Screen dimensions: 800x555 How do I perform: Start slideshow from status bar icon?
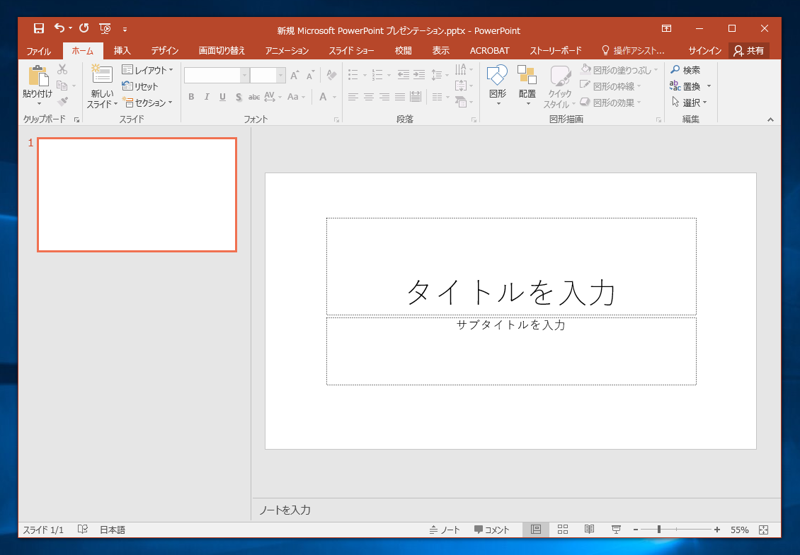616,530
